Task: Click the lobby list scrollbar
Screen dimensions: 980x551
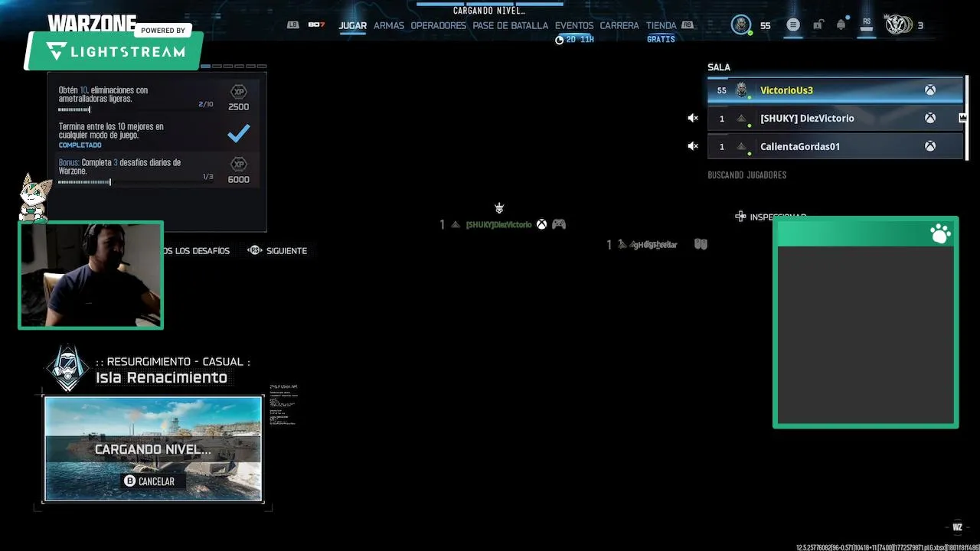Action: point(966,116)
